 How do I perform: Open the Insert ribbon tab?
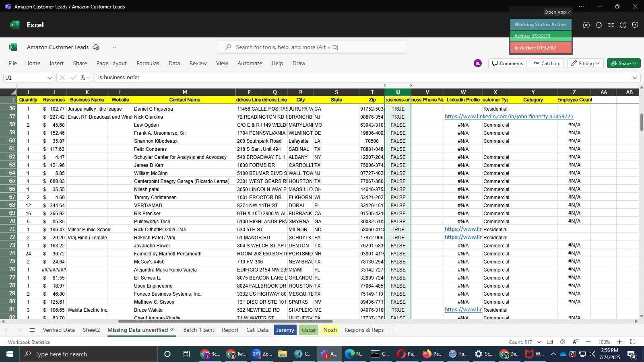click(x=57, y=63)
